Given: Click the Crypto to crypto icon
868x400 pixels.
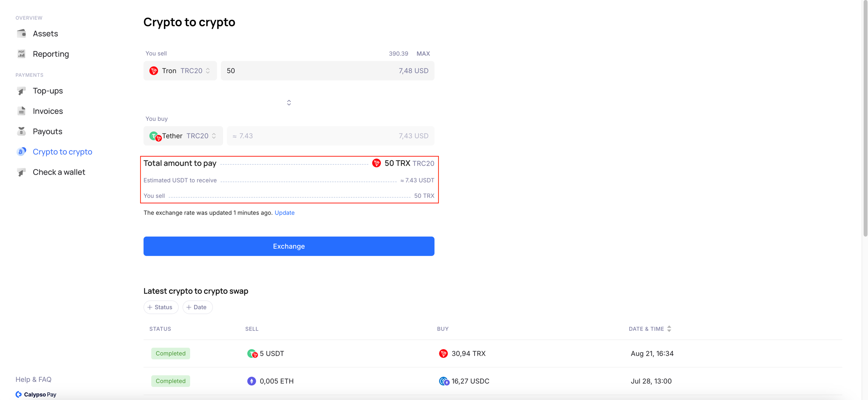Looking at the screenshot, I should [x=21, y=152].
